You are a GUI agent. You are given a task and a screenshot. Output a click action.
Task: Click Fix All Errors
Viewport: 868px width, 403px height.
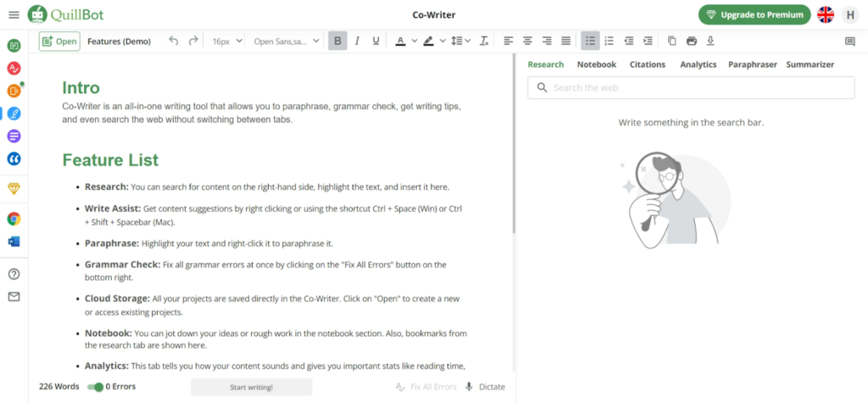(426, 387)
